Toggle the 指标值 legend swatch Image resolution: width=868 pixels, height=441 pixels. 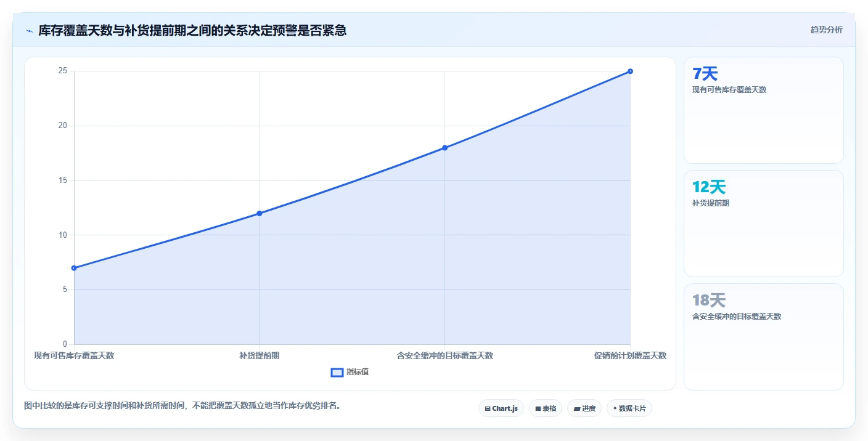coord(337,372)
